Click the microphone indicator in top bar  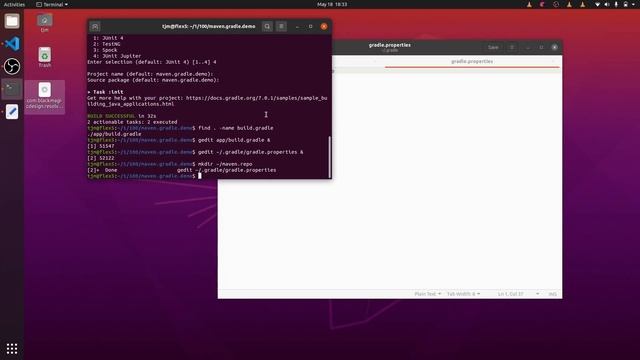pos(616,4)
